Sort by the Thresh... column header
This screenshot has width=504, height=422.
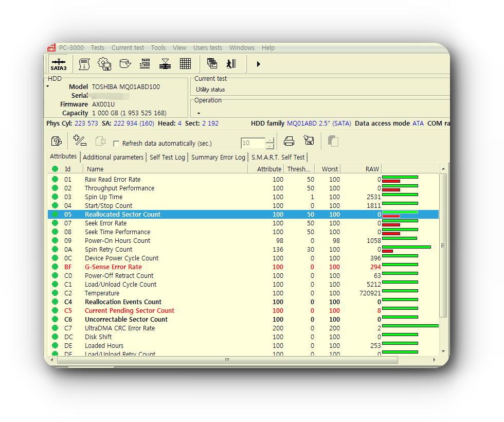click(299, 169)
